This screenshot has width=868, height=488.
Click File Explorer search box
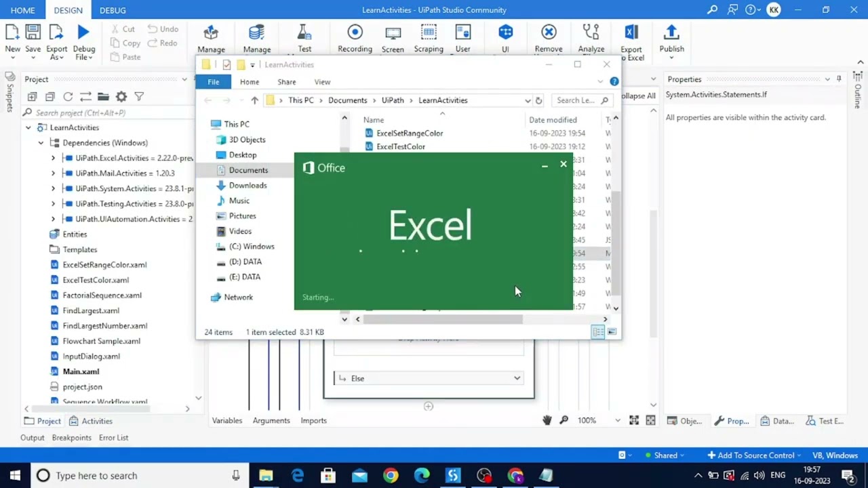click(583, 100)
